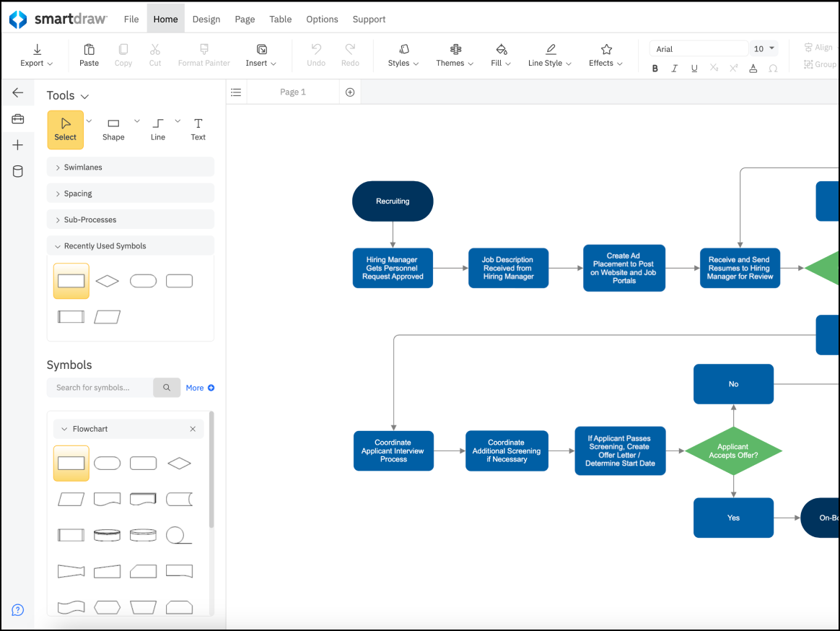This screenshot has width=840, height=631.
Task: Toggle underline text formatting
Action: click(x=694, y=69)
